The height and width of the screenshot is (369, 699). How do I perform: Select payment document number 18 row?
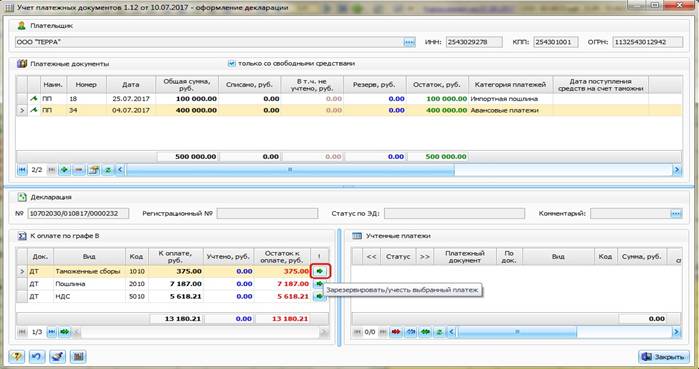tap(349, 98)
